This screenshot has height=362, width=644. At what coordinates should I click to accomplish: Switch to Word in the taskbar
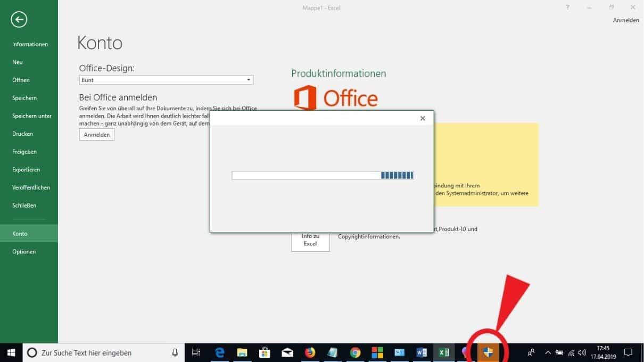point(422,352)
